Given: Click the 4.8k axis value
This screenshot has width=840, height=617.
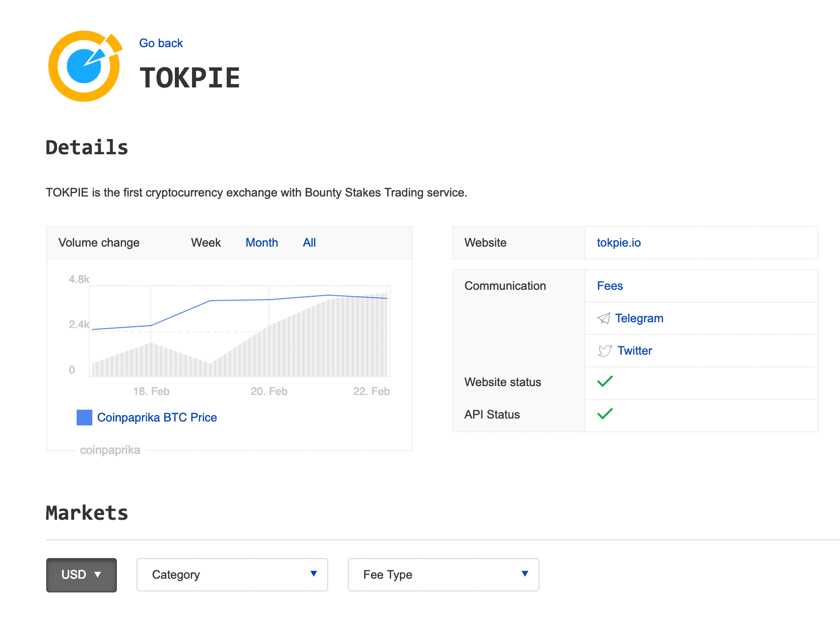Looking at the screenshot, I should pos(79,280).
